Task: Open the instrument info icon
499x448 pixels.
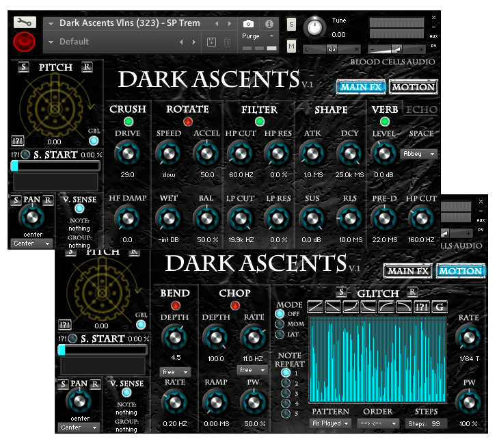Action: pyautogui.click(x=269, y=23)
